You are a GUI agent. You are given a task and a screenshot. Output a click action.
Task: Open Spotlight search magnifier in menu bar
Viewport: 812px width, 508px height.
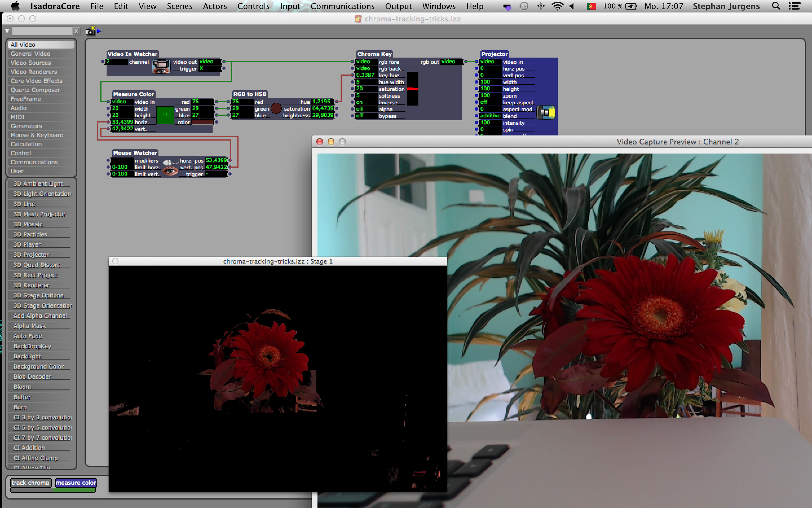pos(775,6)
